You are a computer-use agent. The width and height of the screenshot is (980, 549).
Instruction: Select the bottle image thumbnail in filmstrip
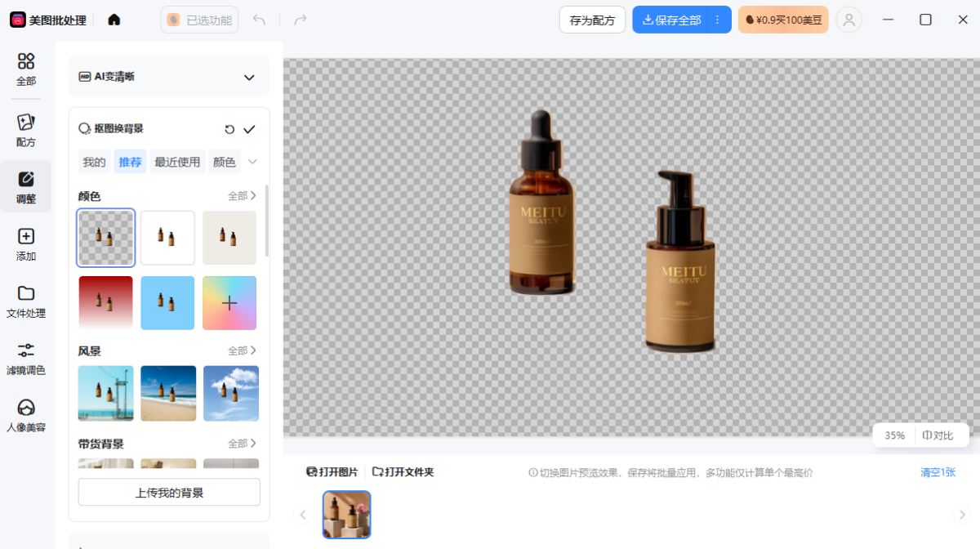pyautogui.click(x=346, y=515)
